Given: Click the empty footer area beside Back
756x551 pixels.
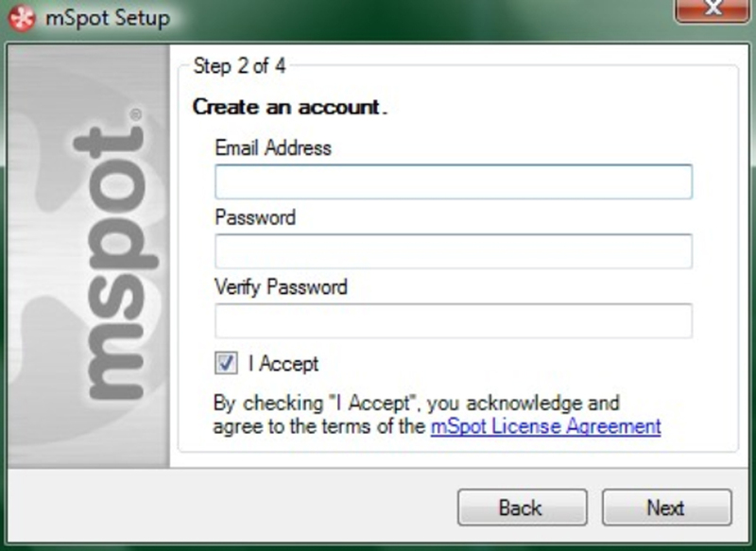Looking at the screenshot, I should coord(232,507).
